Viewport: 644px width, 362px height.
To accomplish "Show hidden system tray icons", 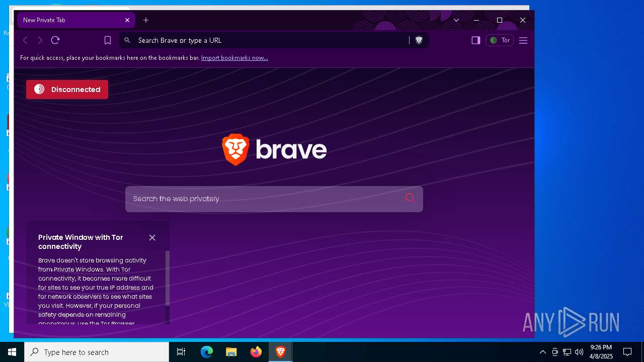I will [543, 352].
